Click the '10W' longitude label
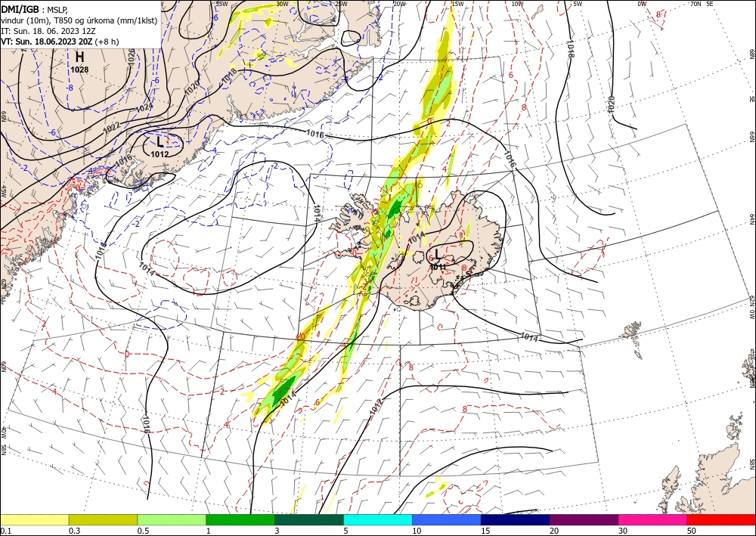This screenshot has height=536, width=756. [x=517, y=4]
